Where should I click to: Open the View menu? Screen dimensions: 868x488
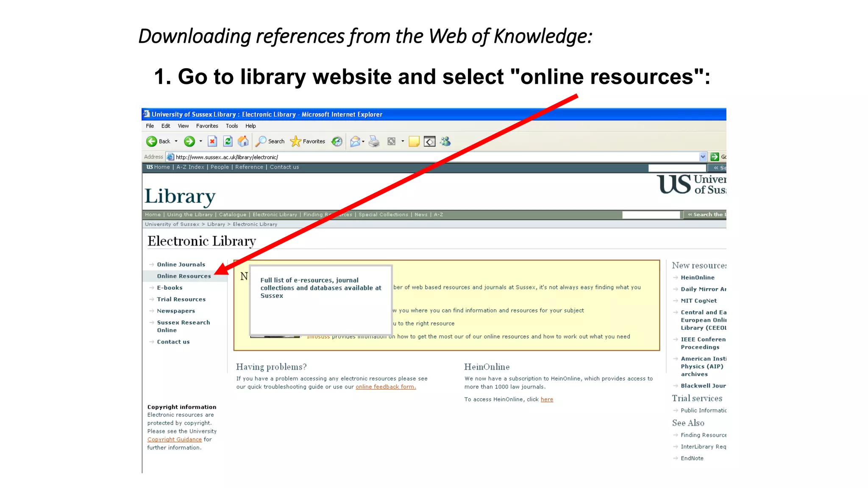[x=183, y=126]
